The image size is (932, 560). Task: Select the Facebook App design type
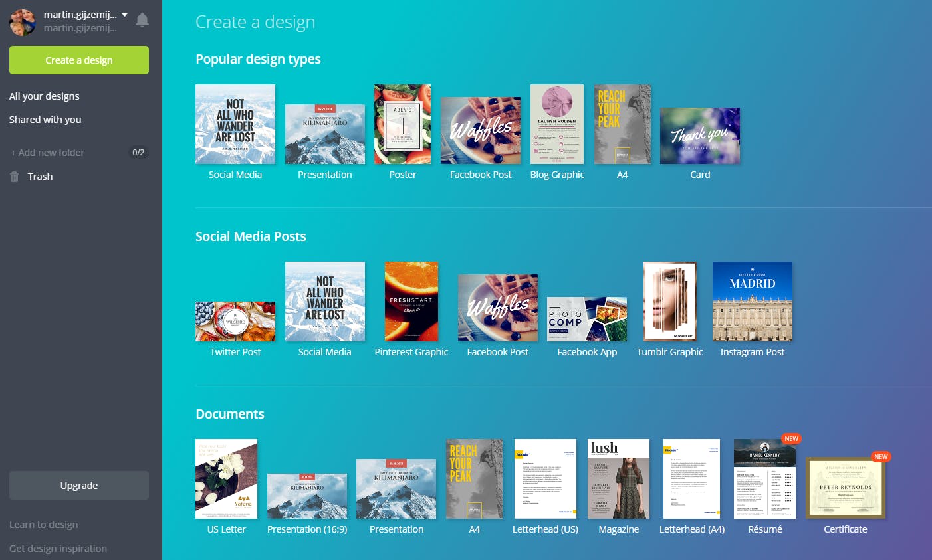pos(587,320)
